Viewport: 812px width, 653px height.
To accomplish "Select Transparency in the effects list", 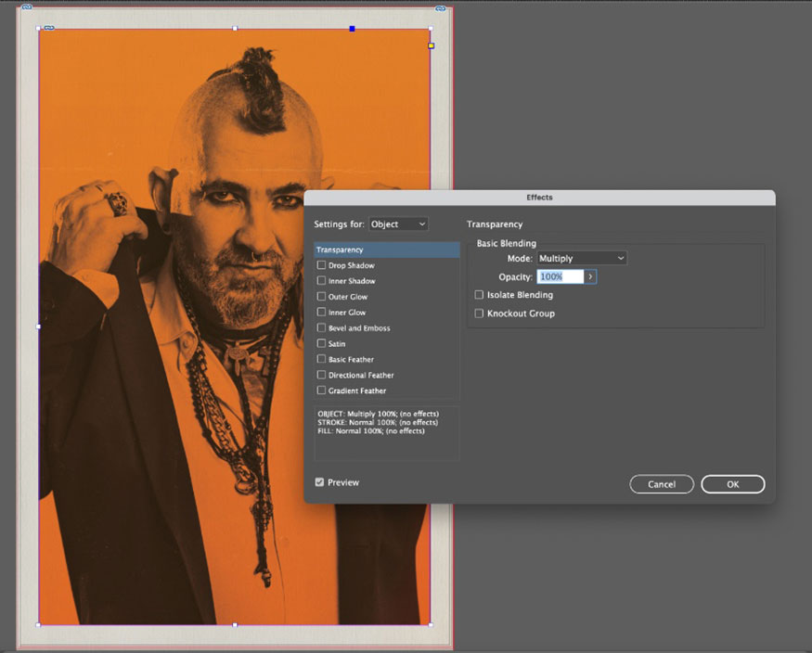I will [x=386, y=250].
